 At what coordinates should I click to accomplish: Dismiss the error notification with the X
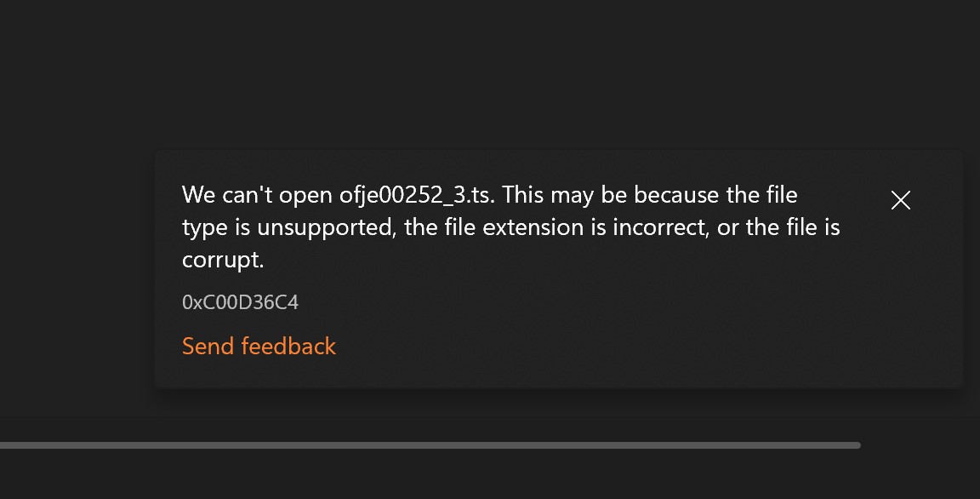coord(900,200)
